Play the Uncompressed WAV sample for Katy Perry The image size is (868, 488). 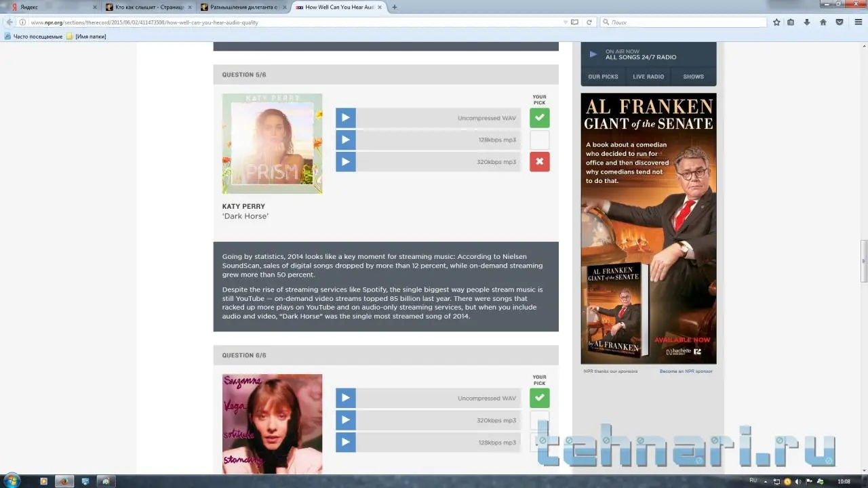tap(345, 118)
